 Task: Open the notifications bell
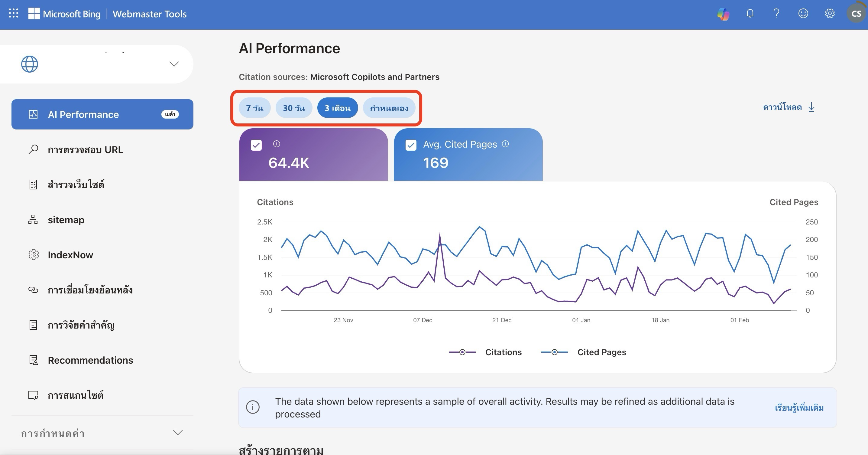pos(750,14)
